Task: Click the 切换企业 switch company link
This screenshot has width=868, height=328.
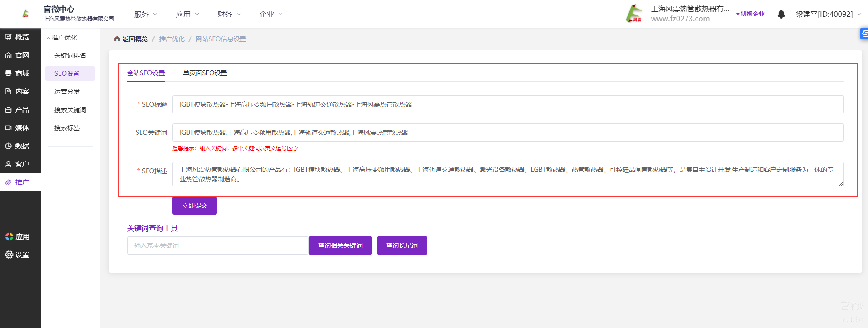Action: click(750, 14)
